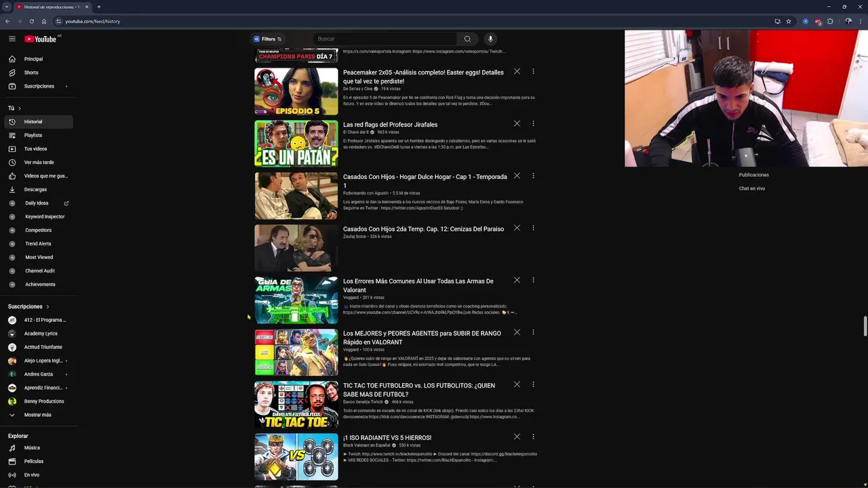Image resolution: width=868 pixels, height=488 pixels.
Task: Open options for Cenizas Del Paraiso video
Action: pos(533,228)
